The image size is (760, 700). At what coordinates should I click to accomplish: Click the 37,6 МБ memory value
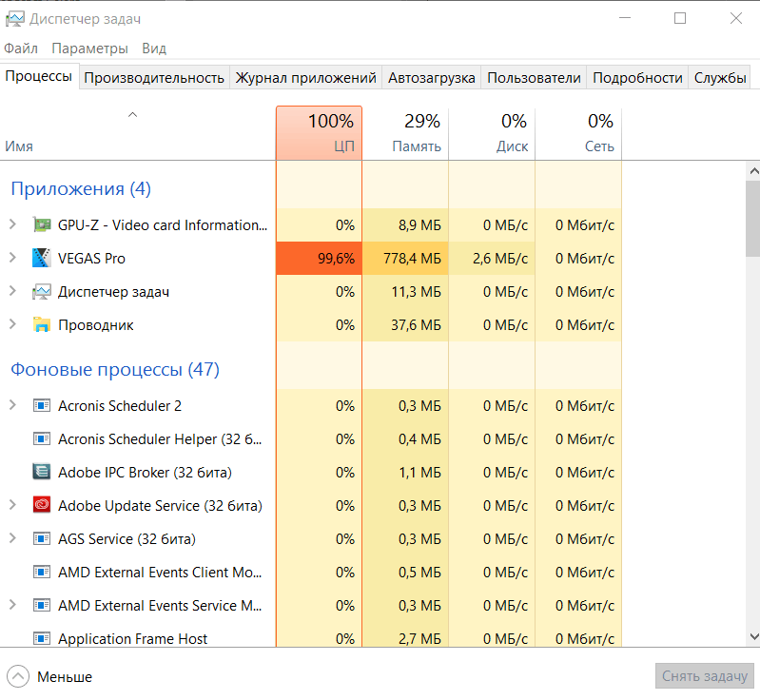tap(416, 324)
